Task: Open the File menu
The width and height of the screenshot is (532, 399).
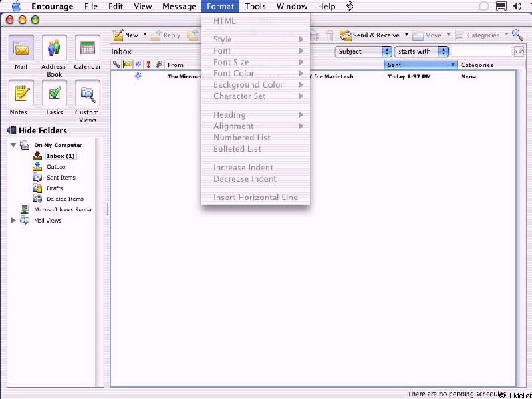Action: 91,7
